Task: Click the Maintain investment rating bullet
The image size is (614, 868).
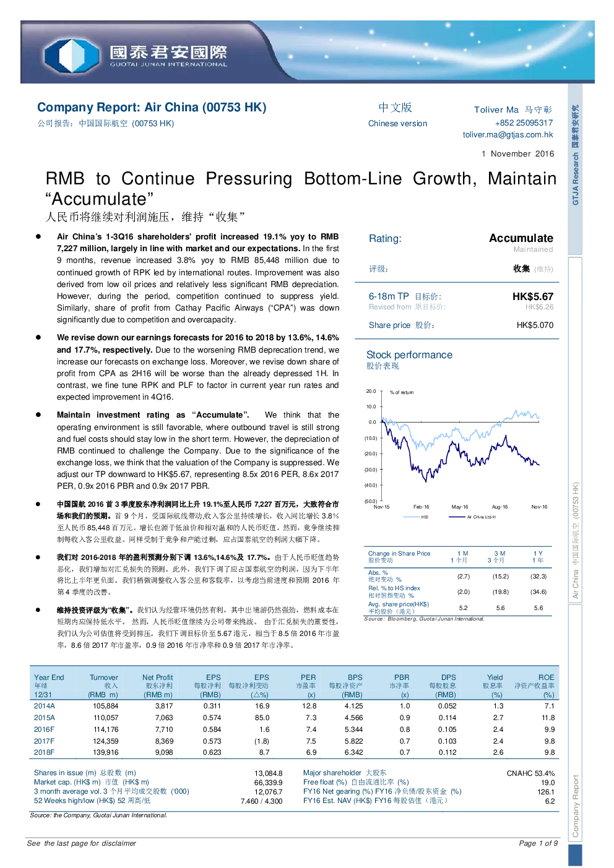Action: [x=198, y=451]
